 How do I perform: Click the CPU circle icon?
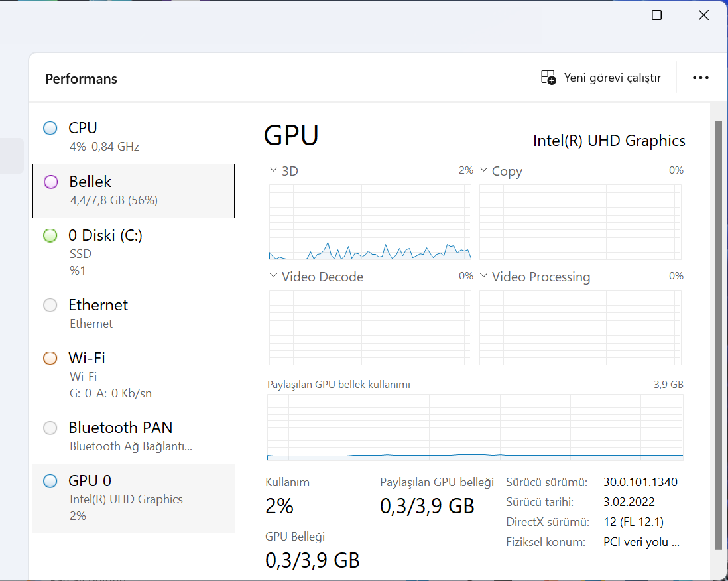pyautogui.click(x=50, y=128)
